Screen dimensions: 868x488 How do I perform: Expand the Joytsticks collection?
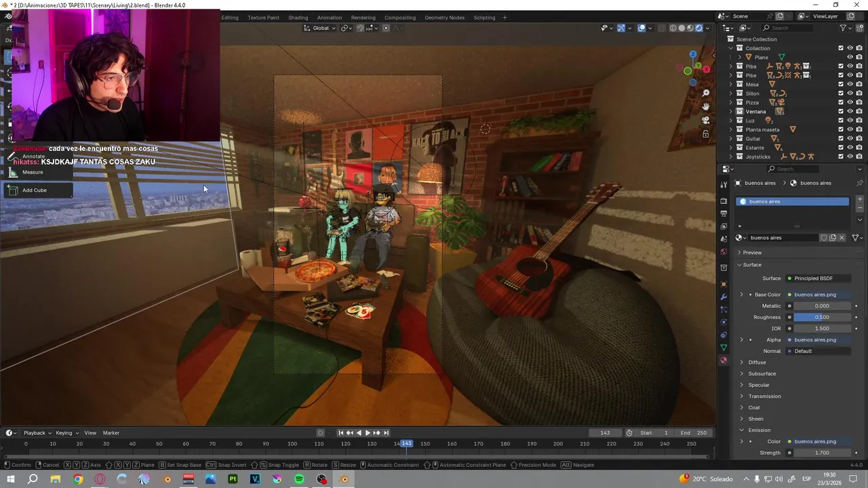(x=731, y=157)
